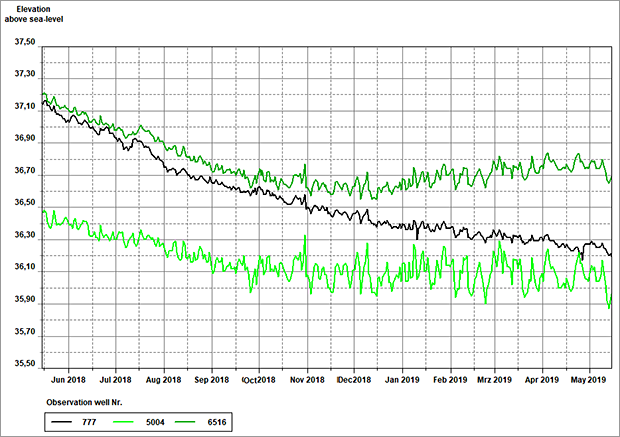Select the Jul 2018 axis label
Screen dimensions: 620x437
pos(115,380)
